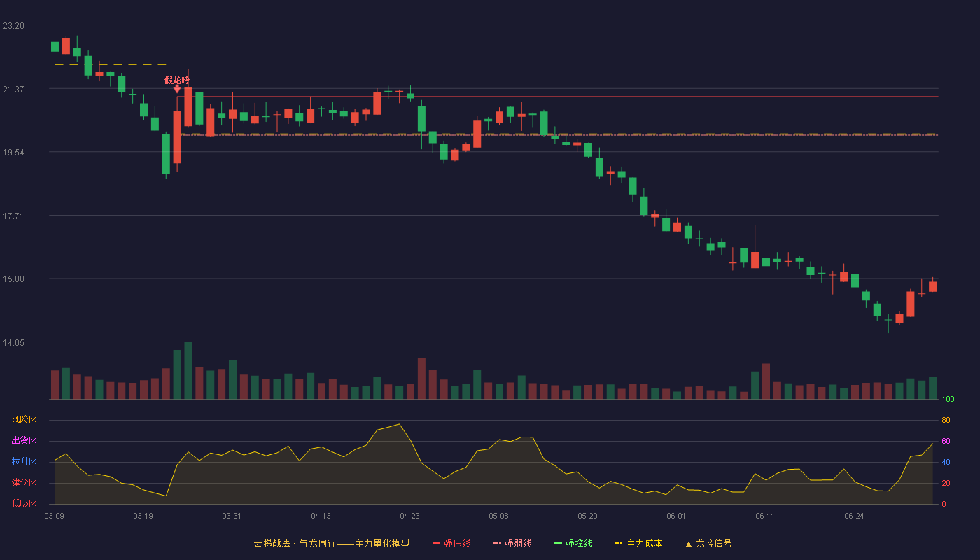This screenshot has width=980, height=560.
Task: Click the solid red pressure line
Action: click(557, 97)
